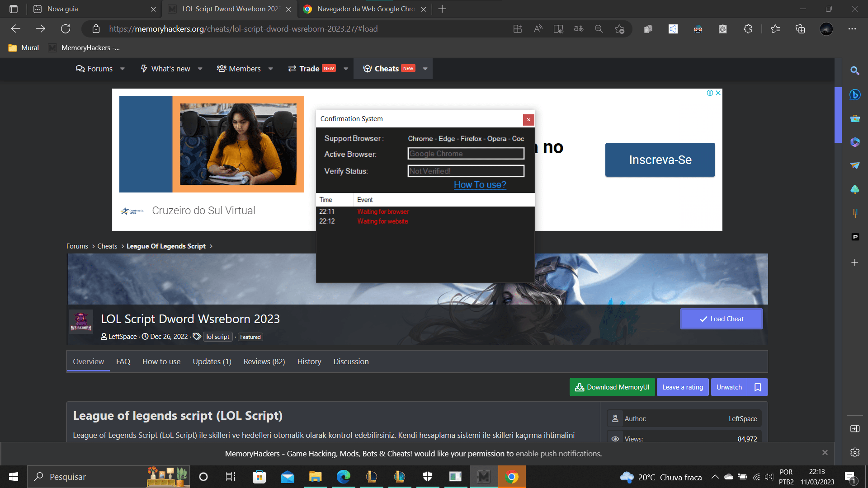The width and height of the screenshot is (868, 488).
Task: Click the taskbar Pesquisar search box
Action: [108, 477]
